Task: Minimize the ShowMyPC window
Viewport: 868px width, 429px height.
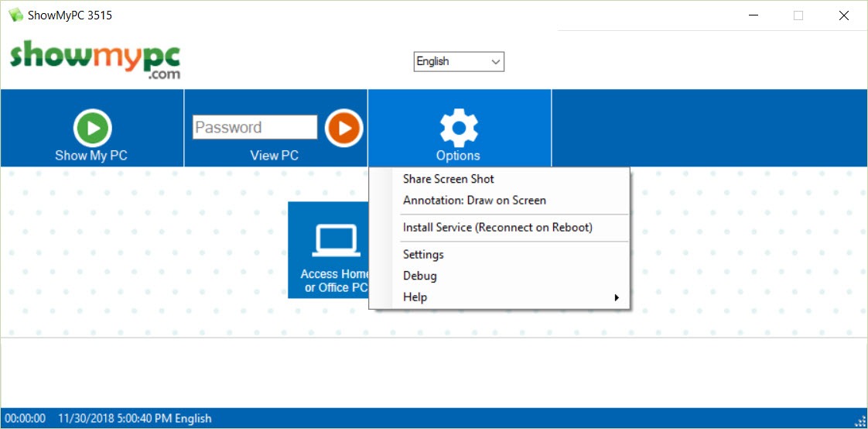Action: [753, 15]
